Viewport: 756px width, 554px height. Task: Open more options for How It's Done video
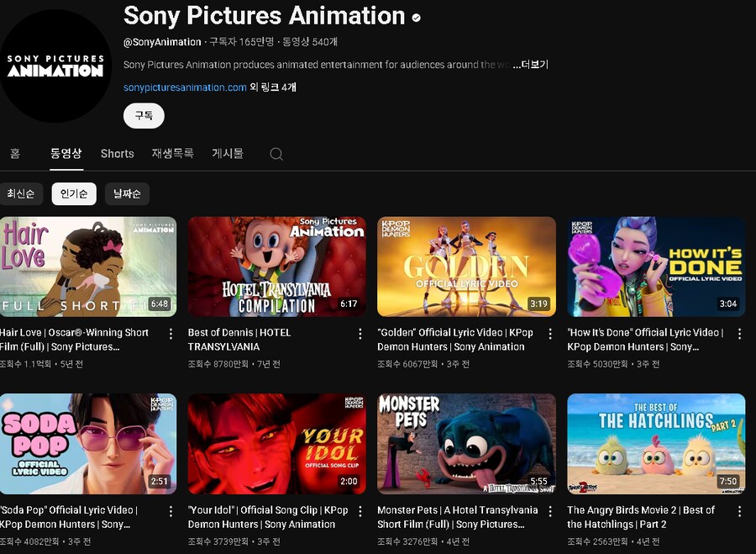coord(739,334)
